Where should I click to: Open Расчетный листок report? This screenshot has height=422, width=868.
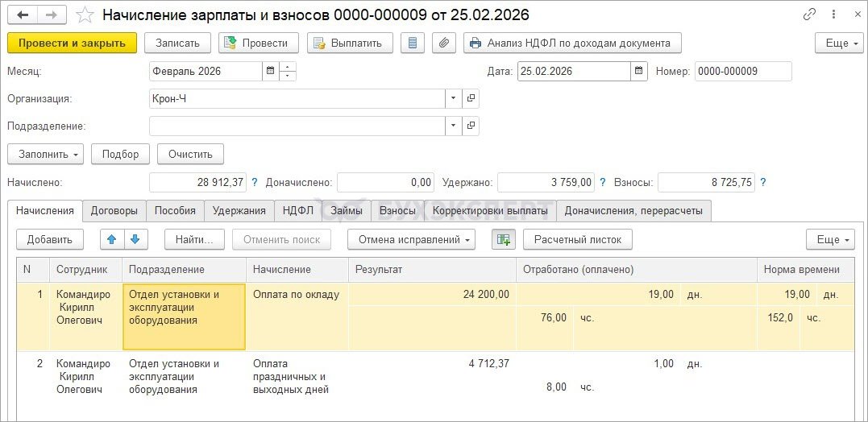(x=577, y=239)
